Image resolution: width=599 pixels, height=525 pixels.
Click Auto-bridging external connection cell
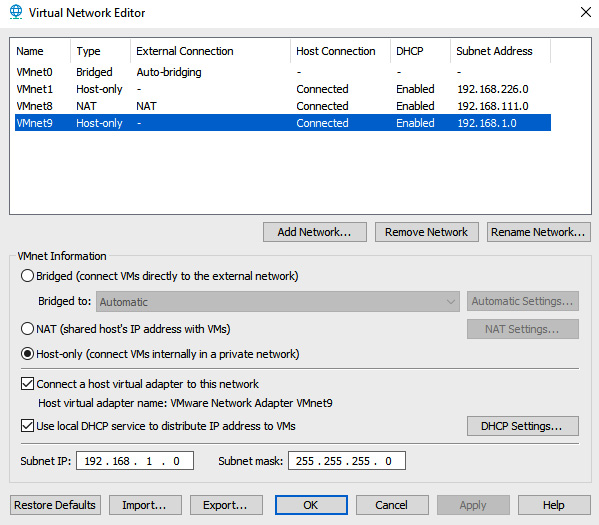[169, 72]
